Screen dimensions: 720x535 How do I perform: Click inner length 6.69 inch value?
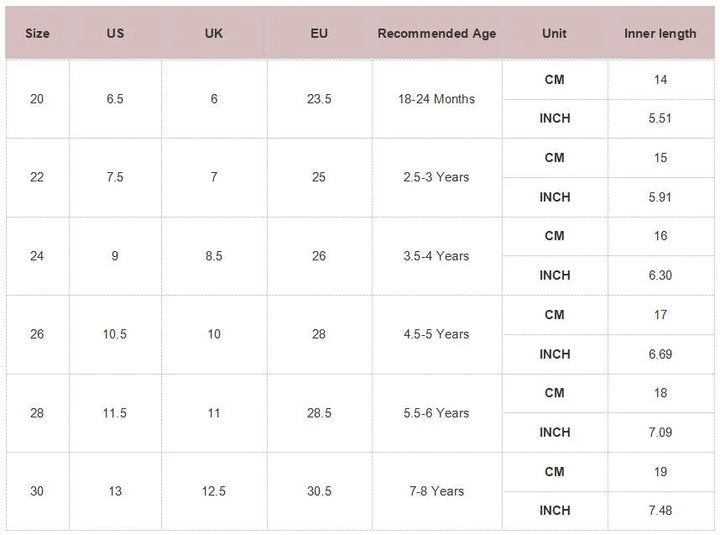pos(660,354)
